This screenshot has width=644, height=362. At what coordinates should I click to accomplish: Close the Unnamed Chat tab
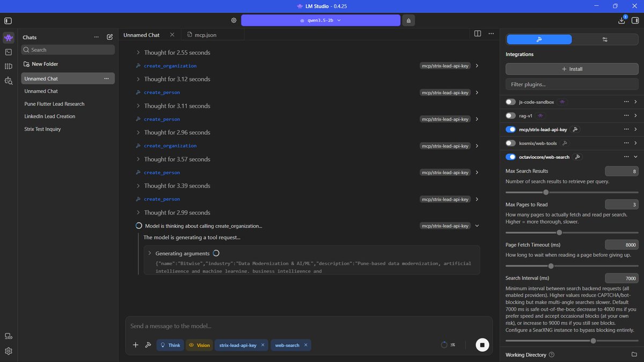[172, 35]
